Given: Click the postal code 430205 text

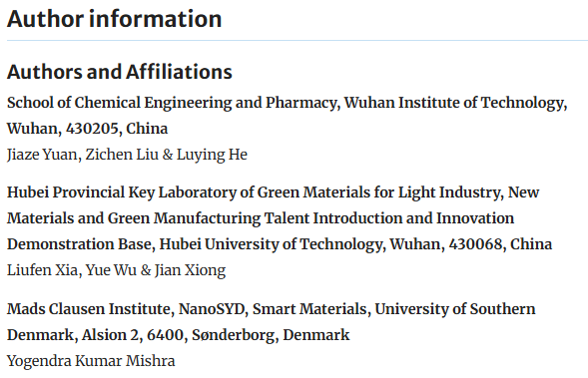Looking at the screenshot, I should (x=92, y=129).
